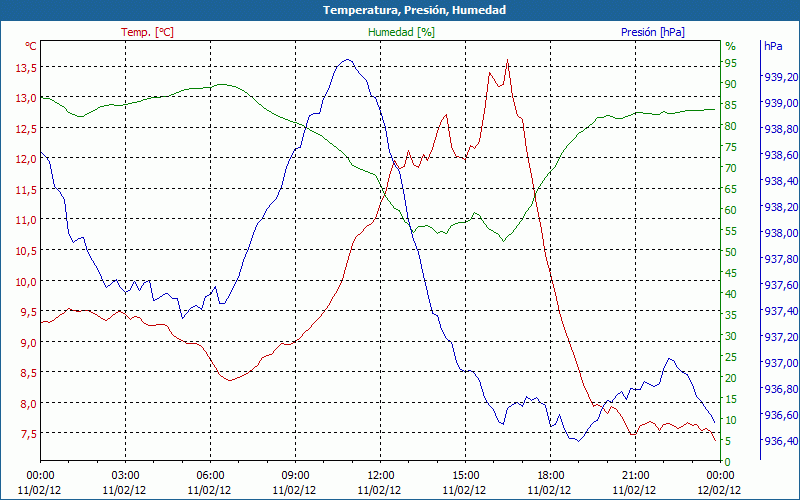This screenshot has height=500, width=800.
Task: Click the "45" humidity axis value
Action: coord(731,273)
